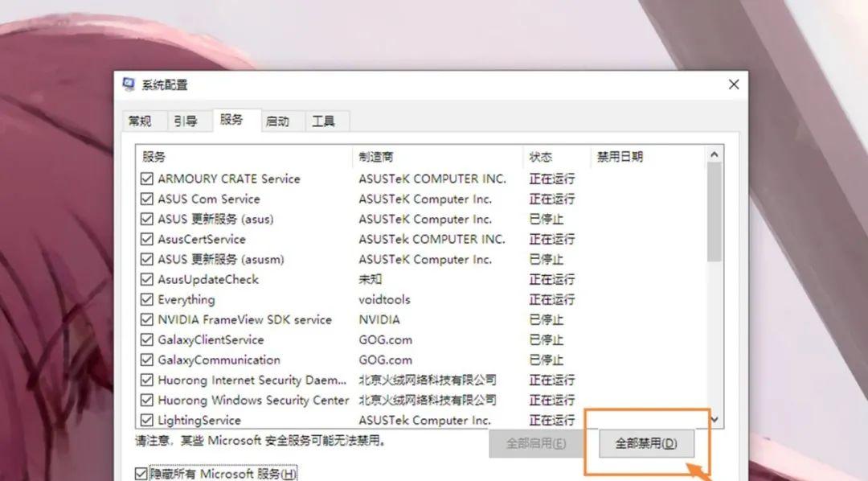The height and width of the screenshot is (481, 868).
Task: Toggle the AsusCertService checkbox
Action: pos(147,239)
